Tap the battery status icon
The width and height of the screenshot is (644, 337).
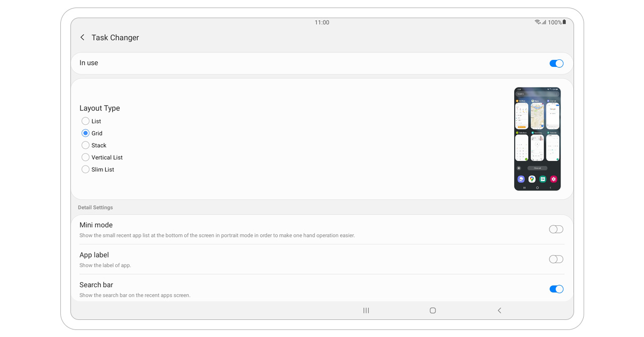point(565,22)
